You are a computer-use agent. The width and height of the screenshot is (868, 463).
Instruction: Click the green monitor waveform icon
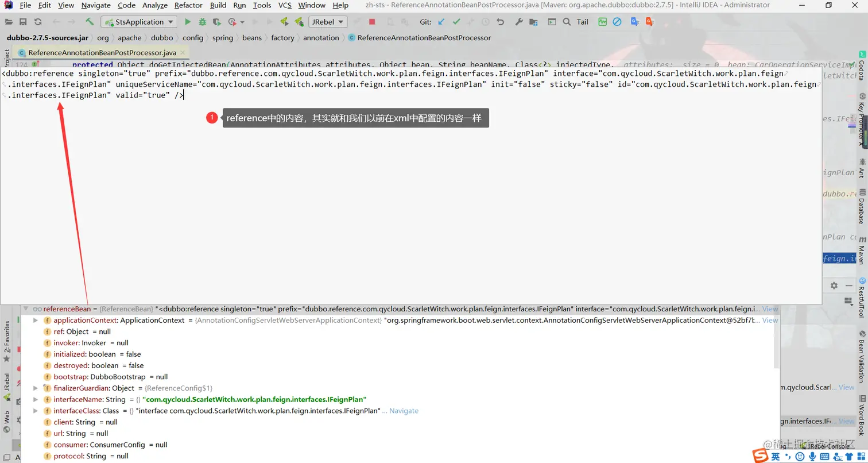pos(602,22)
